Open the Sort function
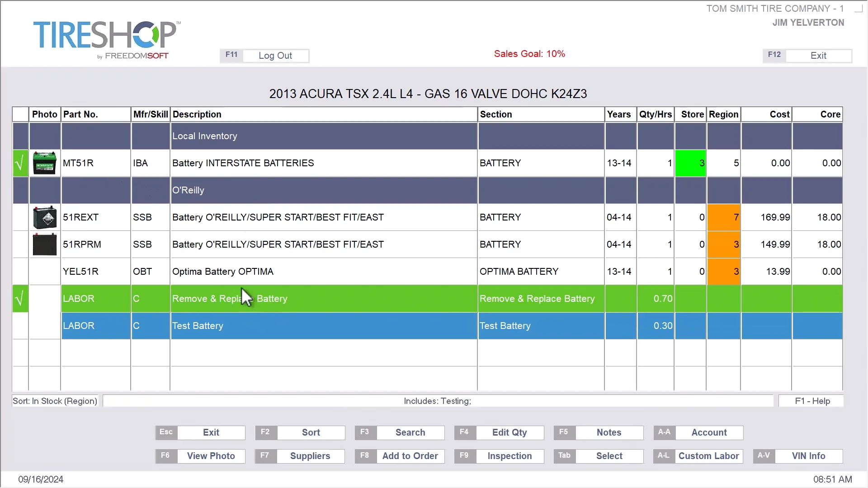Screen dimensions: 868x488 point(300,432)
